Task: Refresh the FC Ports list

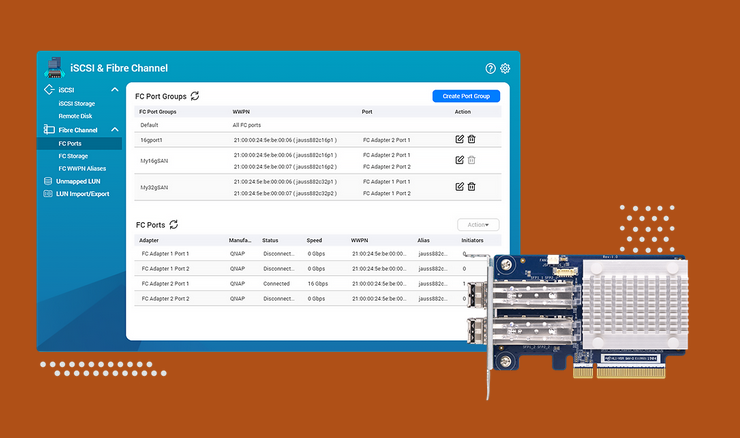Action: [x=174, y=225]
